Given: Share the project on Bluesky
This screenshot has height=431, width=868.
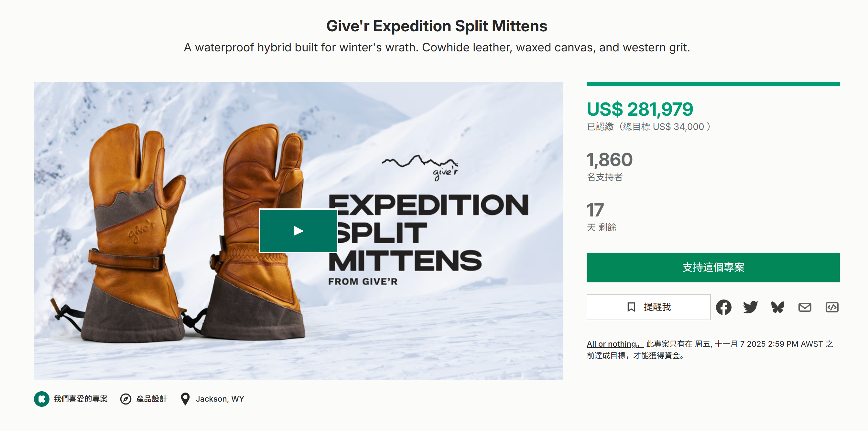Looking at the screenshot, I should coord(777,307).
